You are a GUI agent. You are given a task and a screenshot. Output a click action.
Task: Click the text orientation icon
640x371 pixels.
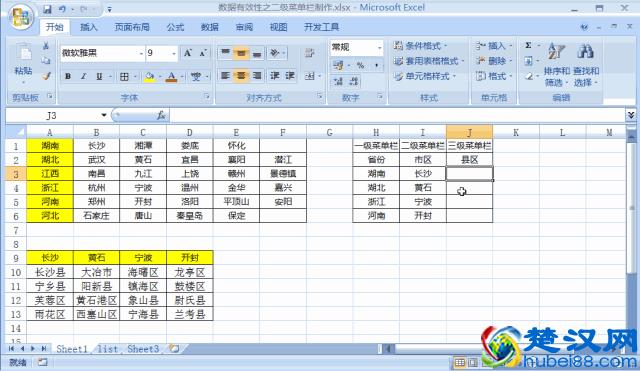pyautogui.click(x=275, y=53)
